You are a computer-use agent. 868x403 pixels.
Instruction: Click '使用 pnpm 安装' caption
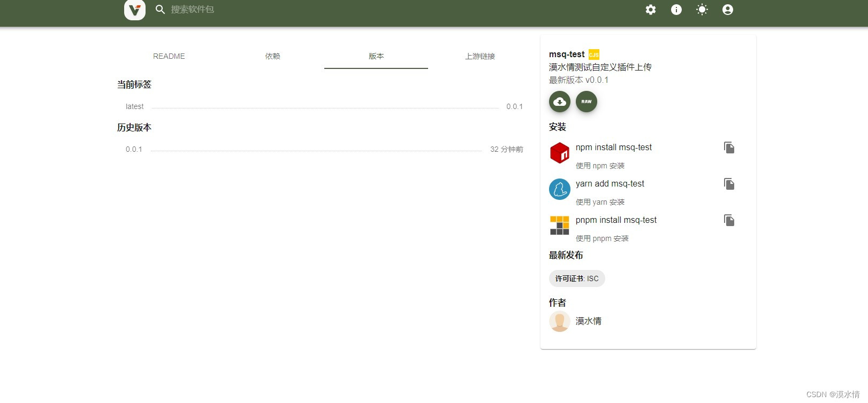pyautogui.click(x=602, y=238)
